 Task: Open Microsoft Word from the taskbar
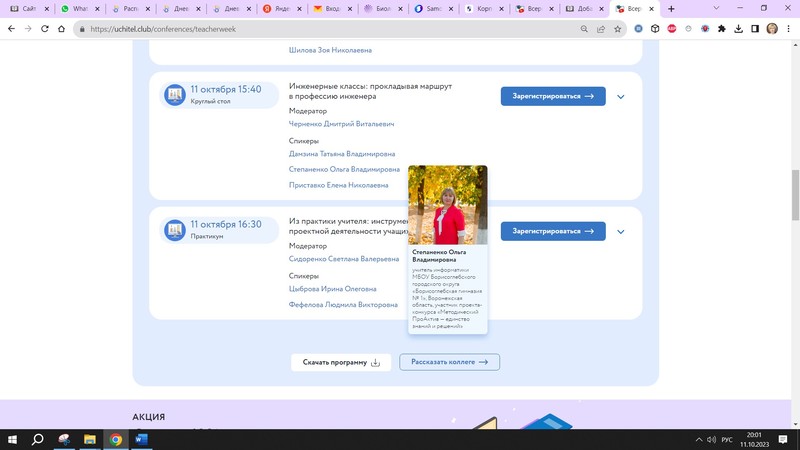(x=141, y=439)
